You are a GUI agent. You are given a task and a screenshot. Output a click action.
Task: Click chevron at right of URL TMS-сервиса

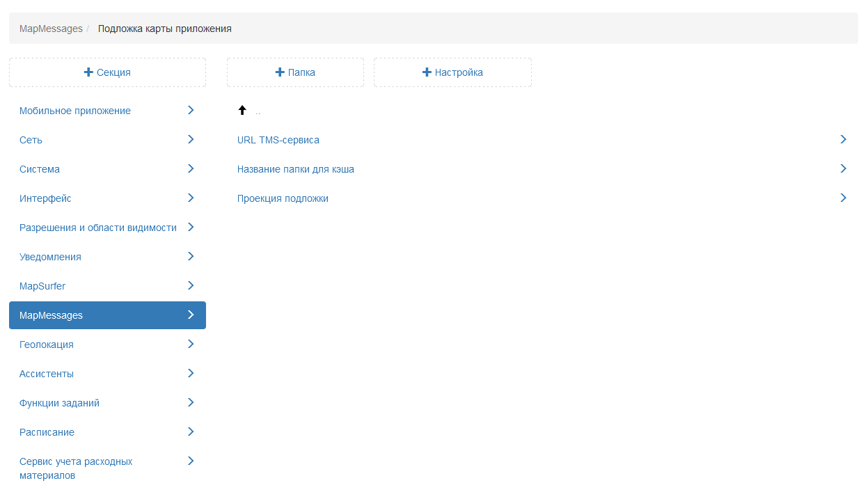click(x=843, y=139)
